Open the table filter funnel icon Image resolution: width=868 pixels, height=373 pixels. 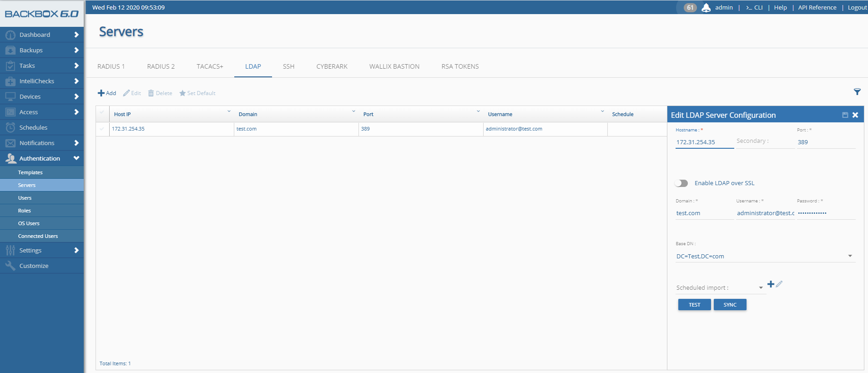(857, 92)
